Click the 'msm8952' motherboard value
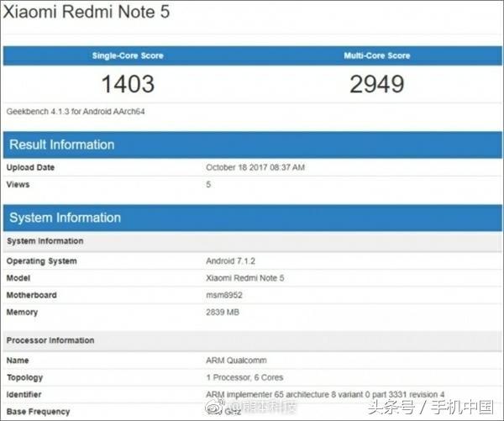Image resolution: width=504 pixels, height=421 pixels. pos(224,295)
